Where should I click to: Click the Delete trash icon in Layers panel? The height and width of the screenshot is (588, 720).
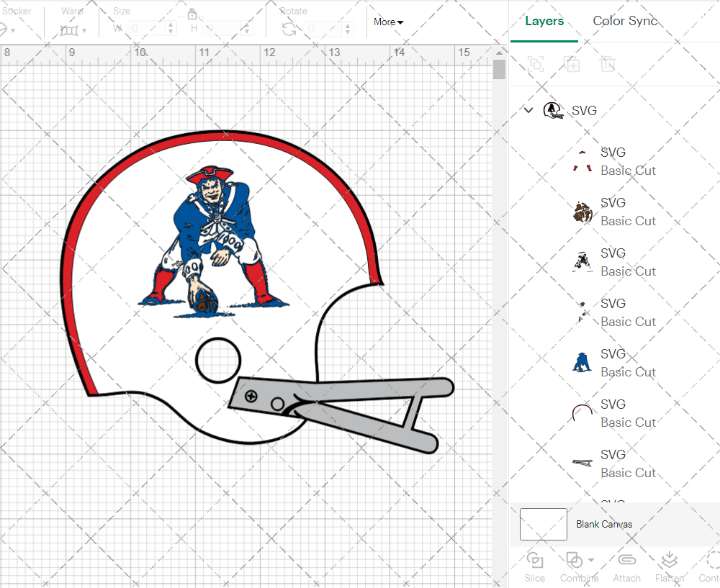(x=608, y=64)
